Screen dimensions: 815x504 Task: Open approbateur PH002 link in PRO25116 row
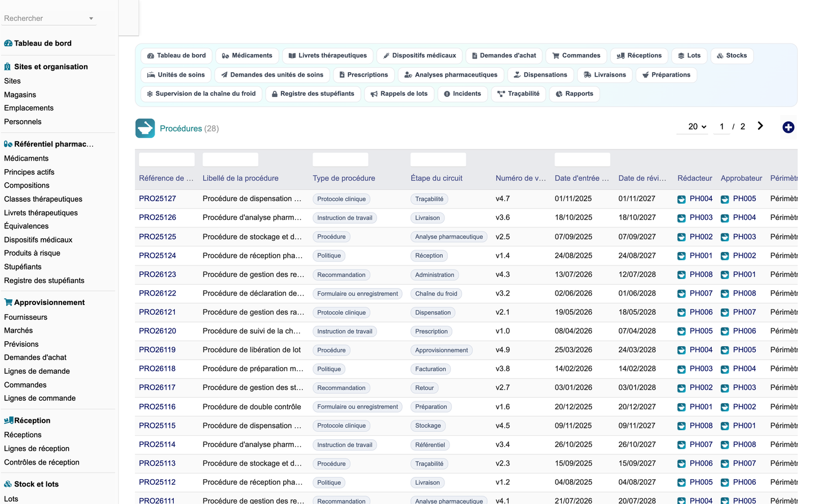point(744,407)
